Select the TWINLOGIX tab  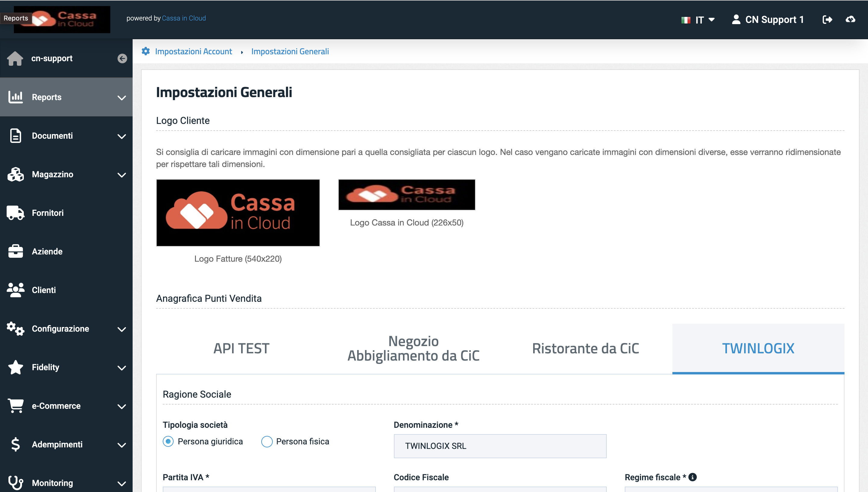tap(758, 348)
